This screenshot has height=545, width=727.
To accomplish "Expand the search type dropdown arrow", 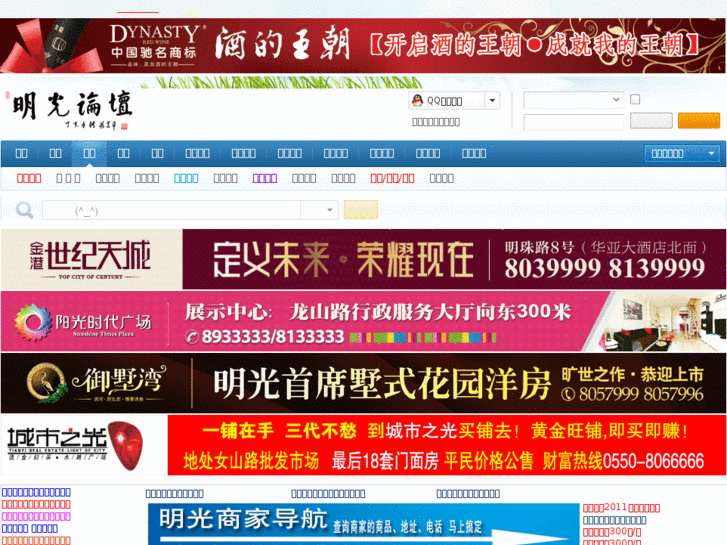I will 329,210.
